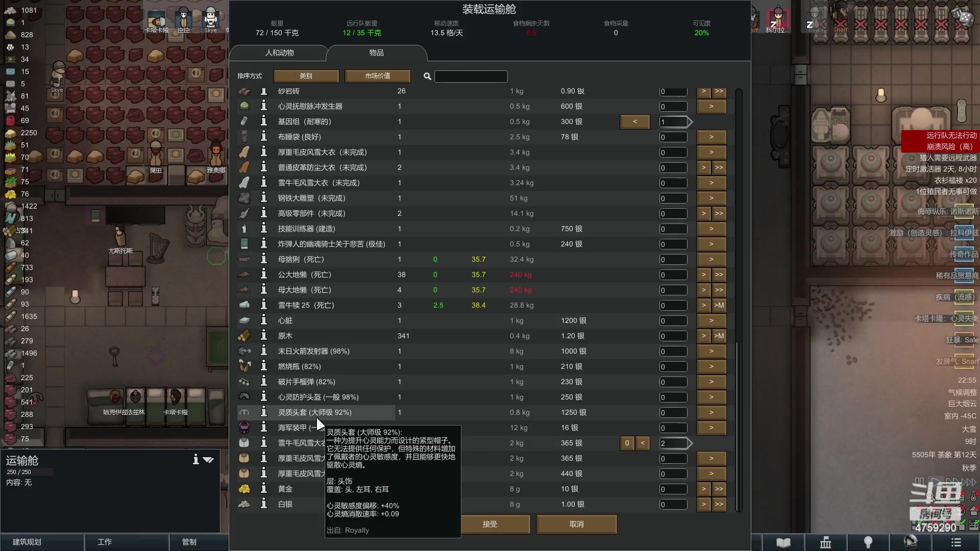The width and height of the screenshot is (980, 551).
Task: Open info icon for 黄金 row
Action: click(x=263, y=489)
